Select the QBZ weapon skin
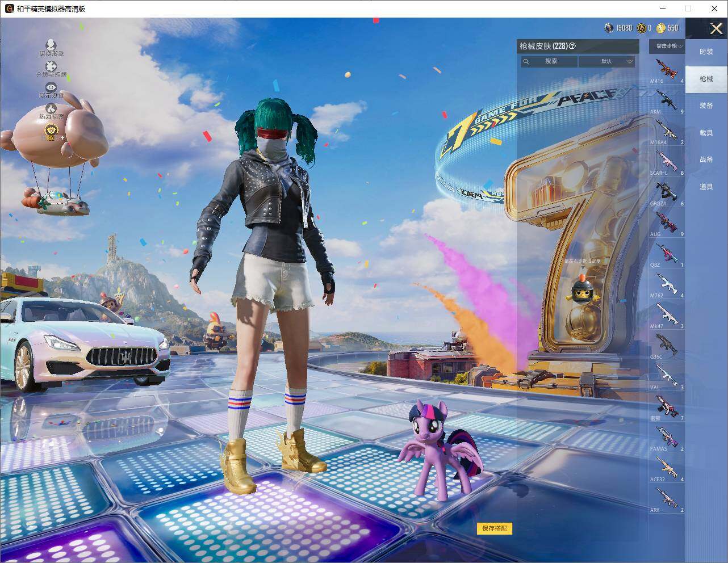Screen dimensions: 728x563 coord(667,254)
